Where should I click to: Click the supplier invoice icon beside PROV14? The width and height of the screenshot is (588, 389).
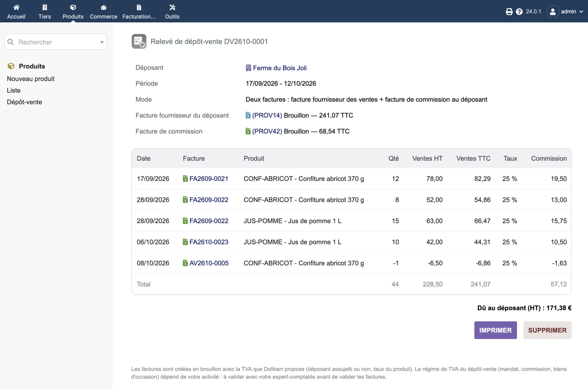tap(248, 115)
